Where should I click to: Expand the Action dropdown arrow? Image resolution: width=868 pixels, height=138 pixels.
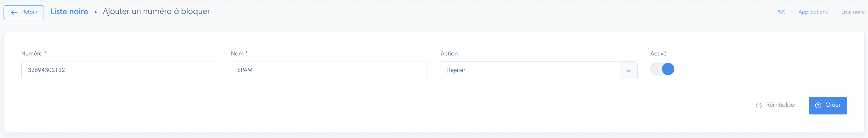tap(628, 71)
